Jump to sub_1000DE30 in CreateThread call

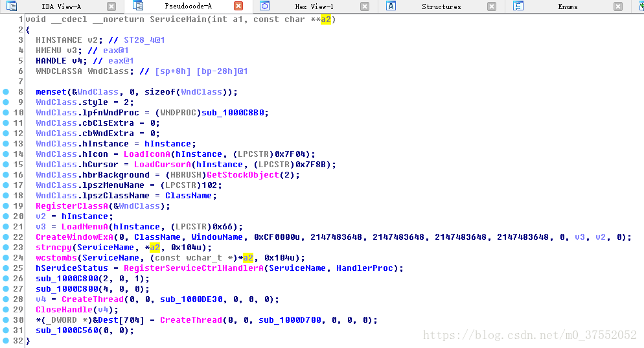click(x=191, y=299)
